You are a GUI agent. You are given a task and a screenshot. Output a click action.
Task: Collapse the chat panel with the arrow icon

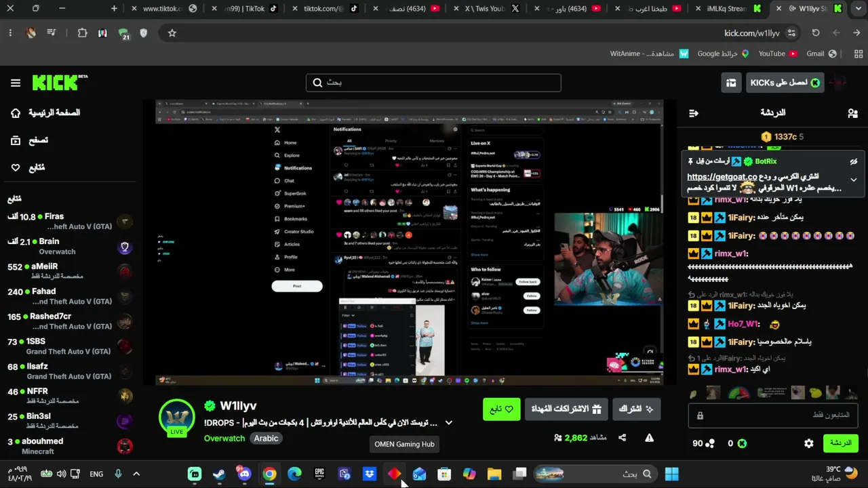coord(693,113)
